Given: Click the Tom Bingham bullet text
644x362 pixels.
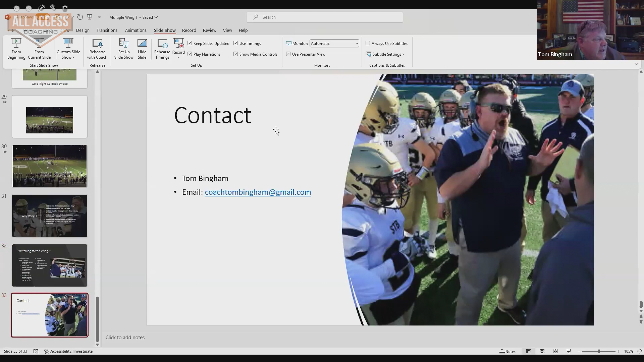Looking at the screenshot, I should point(205,178).
